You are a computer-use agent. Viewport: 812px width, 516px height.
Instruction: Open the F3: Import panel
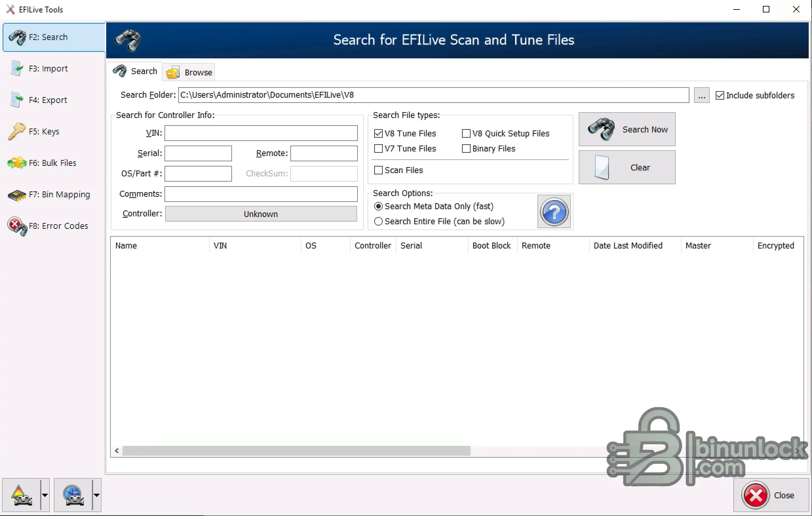pyautogui.click(x=54, y=69)
